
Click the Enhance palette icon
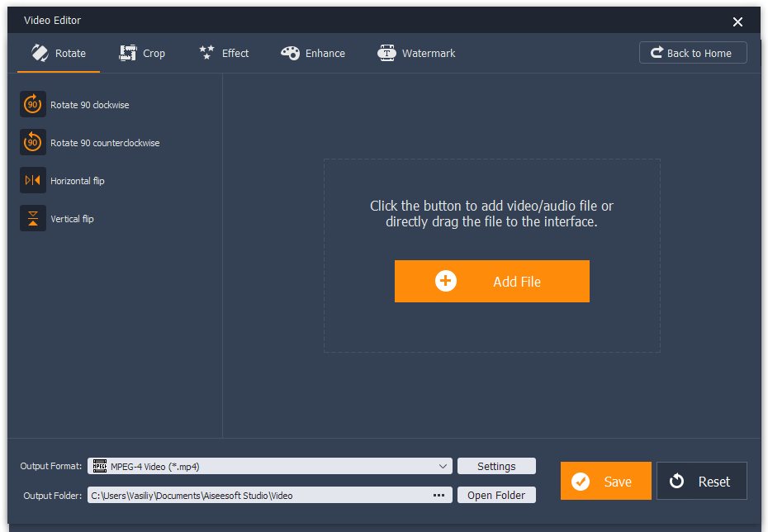coord(291,52)
